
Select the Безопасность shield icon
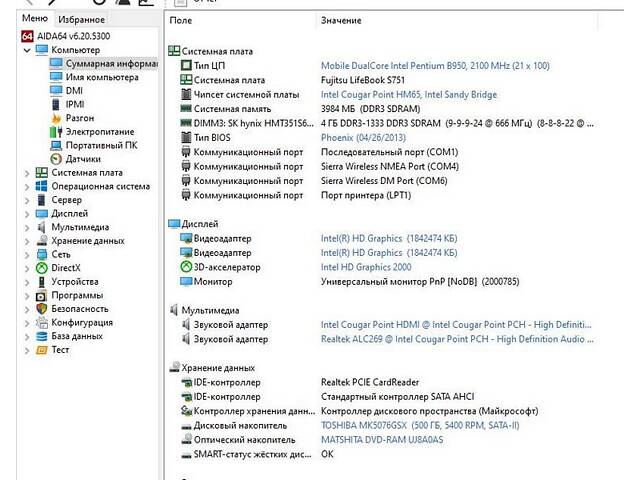pyautogui.click(x=42, y=309)
